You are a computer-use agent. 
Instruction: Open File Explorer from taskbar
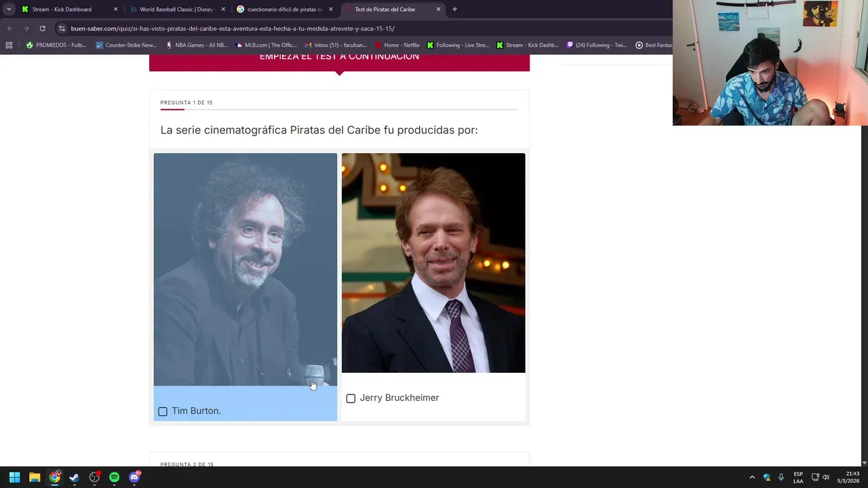pyautogui.click(x=35, y=477)
